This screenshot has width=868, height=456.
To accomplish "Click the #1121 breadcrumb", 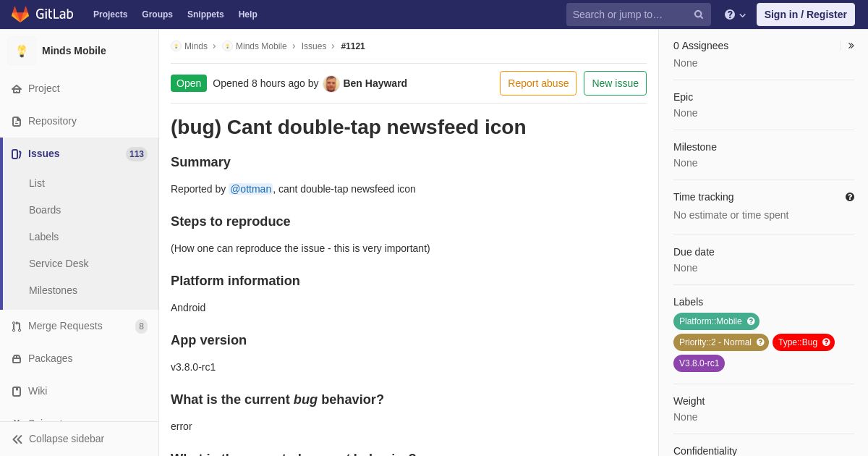I will (353, 46).
